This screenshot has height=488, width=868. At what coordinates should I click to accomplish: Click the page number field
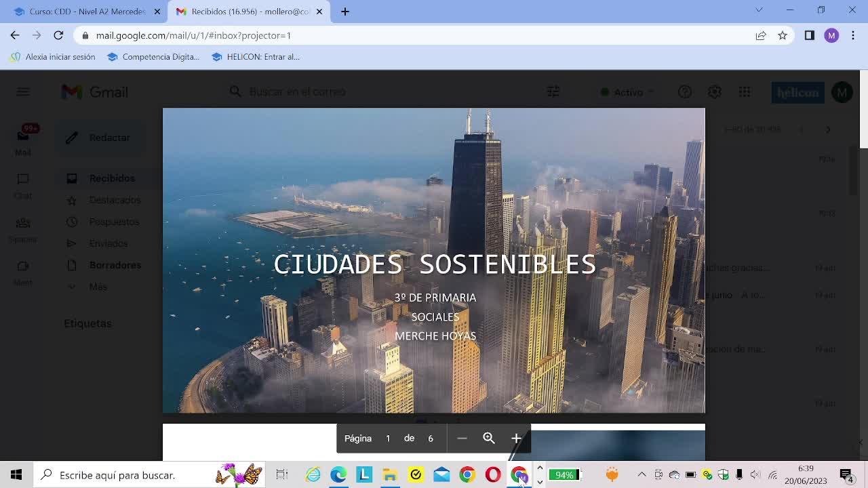pos(388,439)
